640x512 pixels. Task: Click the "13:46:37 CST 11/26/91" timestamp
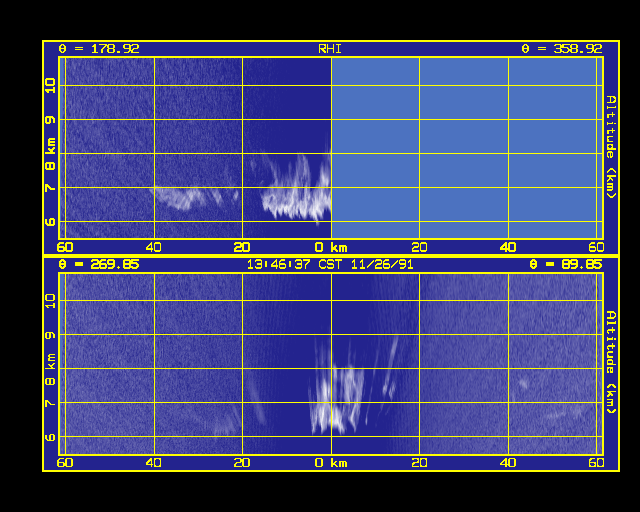coord(330,265)
